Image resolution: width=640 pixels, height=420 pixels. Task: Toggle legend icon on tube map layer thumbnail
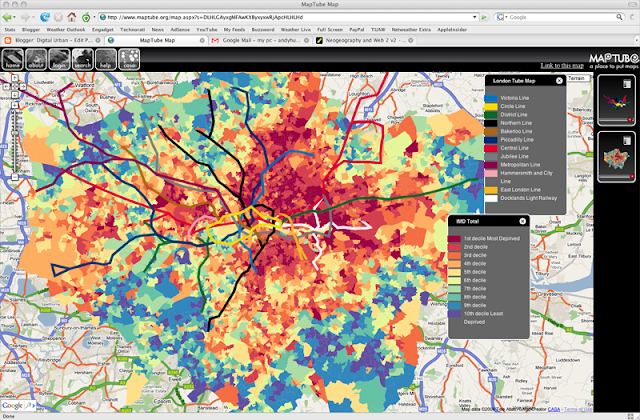(627, 84)
